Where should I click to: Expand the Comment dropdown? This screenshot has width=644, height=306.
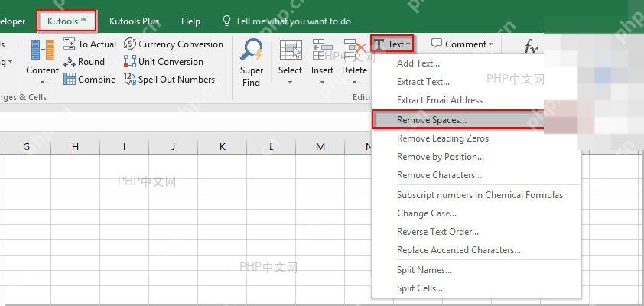462,44
